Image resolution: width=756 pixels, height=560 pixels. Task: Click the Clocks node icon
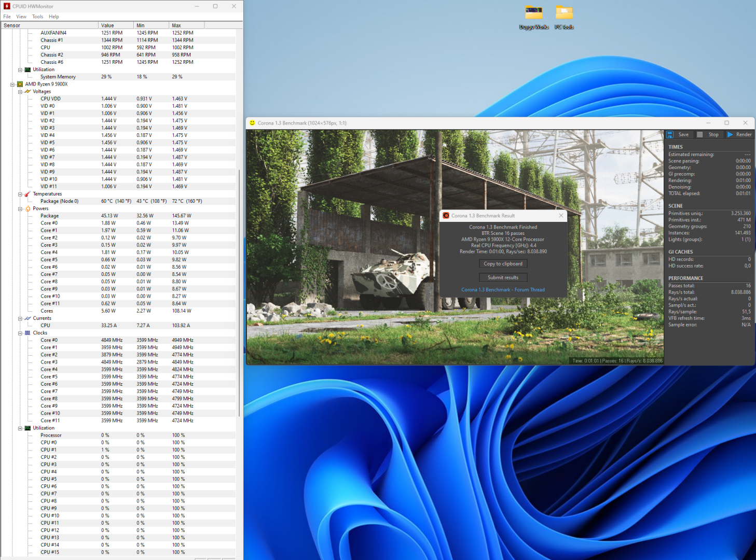pyautogui.click(x=28, y=333)
